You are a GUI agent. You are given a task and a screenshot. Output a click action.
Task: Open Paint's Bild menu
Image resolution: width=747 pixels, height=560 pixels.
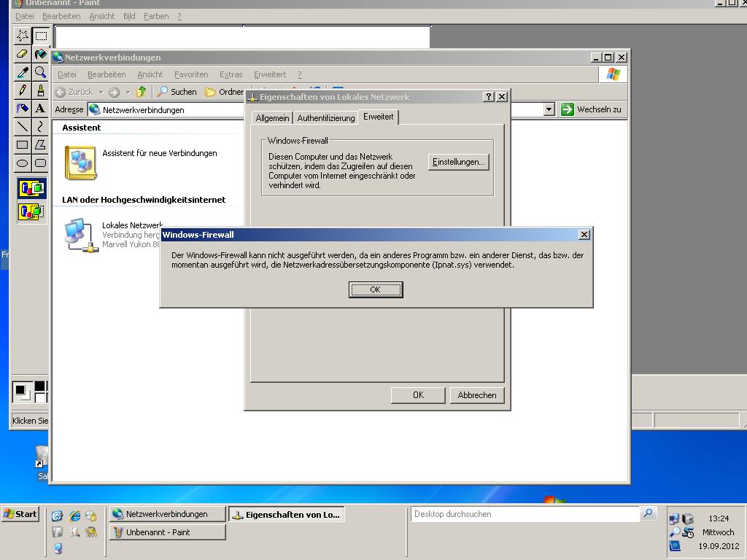[x=129, y=16]
